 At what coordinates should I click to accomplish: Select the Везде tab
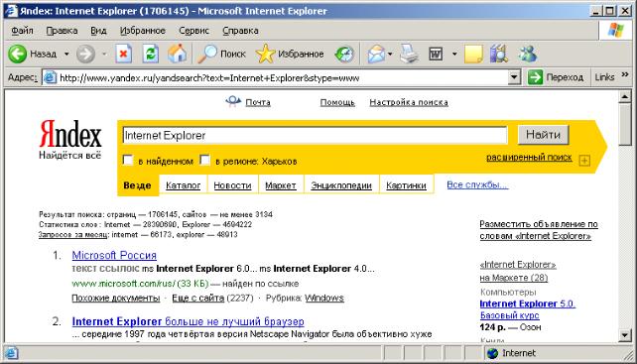pyautogui.click(x=137, y=185)
